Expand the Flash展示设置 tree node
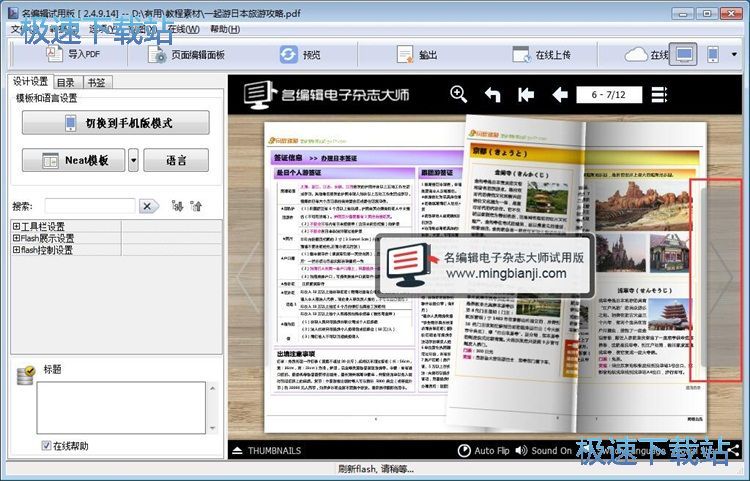Image resolution: width=750 pixels, height=481 pixels. 16,239
